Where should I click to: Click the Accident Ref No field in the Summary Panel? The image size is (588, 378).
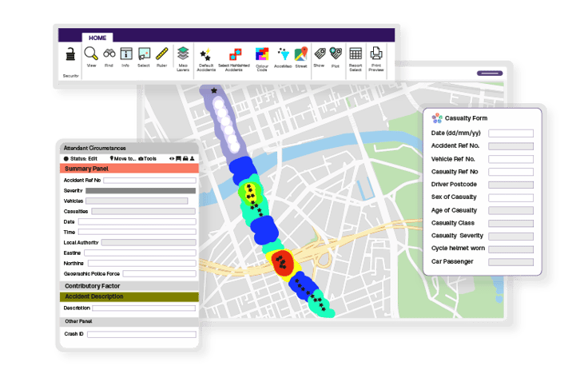[149, 181]
